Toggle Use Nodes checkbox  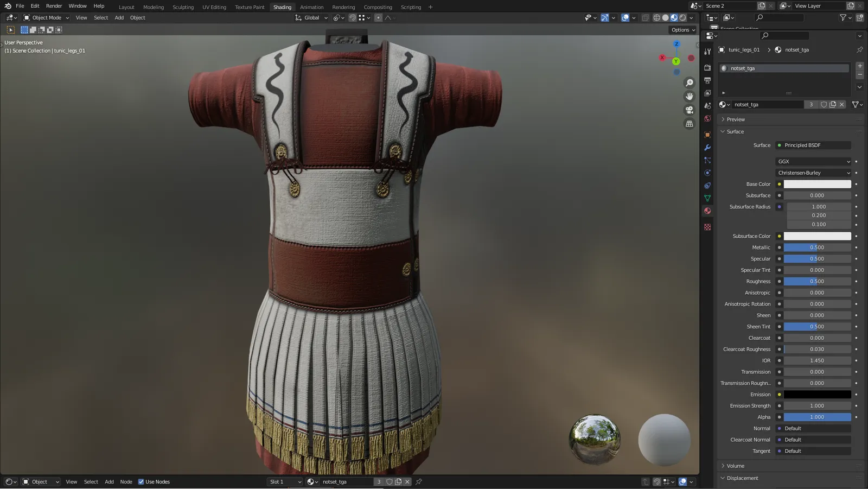pyautogui.click(x=141, y=482)
